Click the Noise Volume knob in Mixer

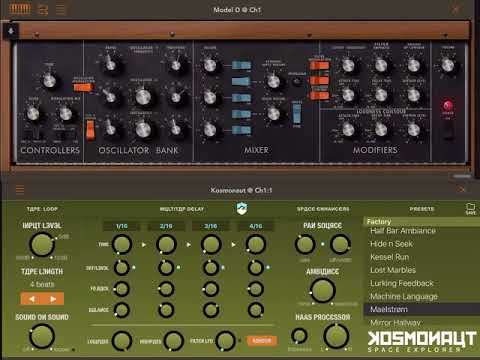tap(273, 114)
